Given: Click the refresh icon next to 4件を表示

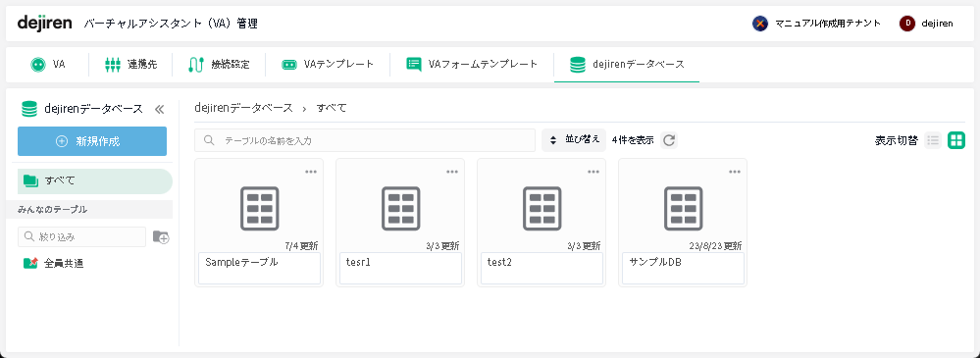Looking at the screenshot, I should (x=669, y=140).
